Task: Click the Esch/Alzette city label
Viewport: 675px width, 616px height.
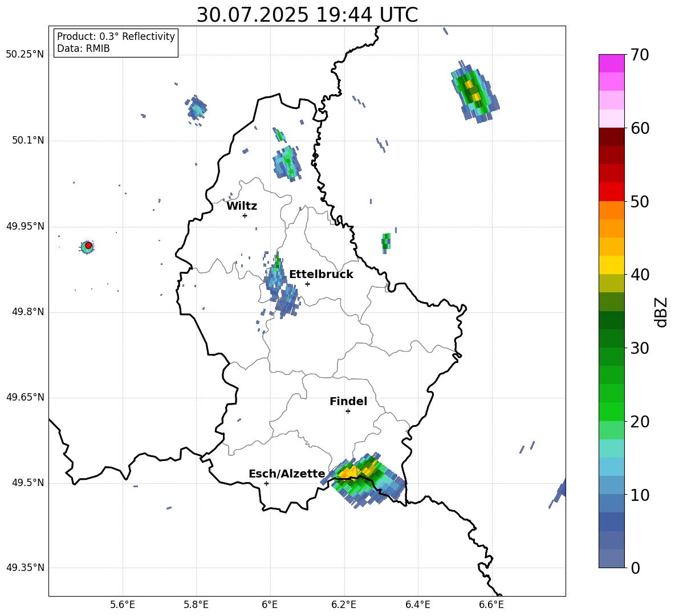Action: pyautogui.click(x=287, y=474)
